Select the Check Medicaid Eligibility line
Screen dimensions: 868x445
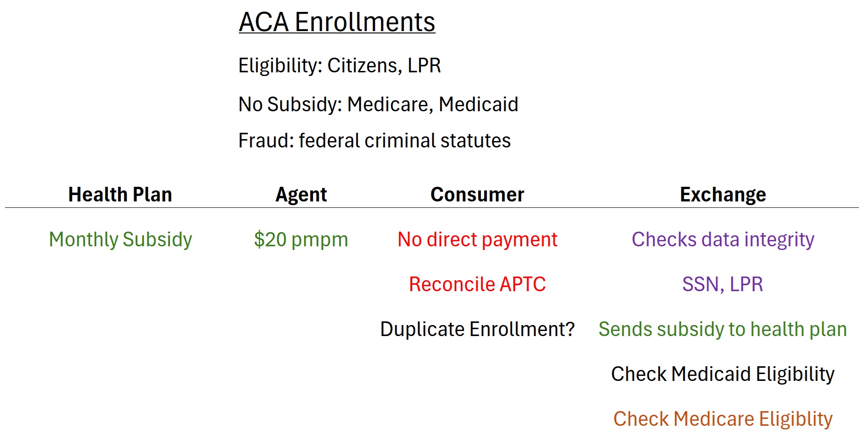click(722, 374)
